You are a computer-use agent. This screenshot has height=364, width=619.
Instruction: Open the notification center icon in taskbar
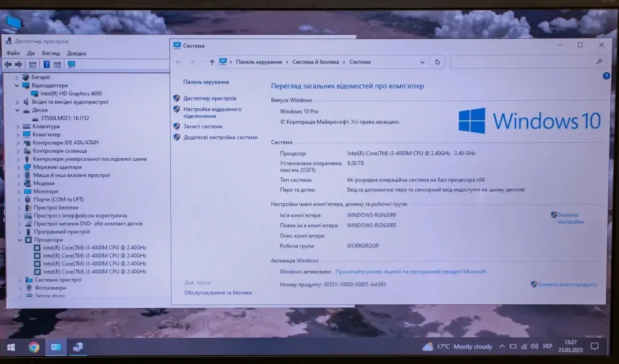594,346
